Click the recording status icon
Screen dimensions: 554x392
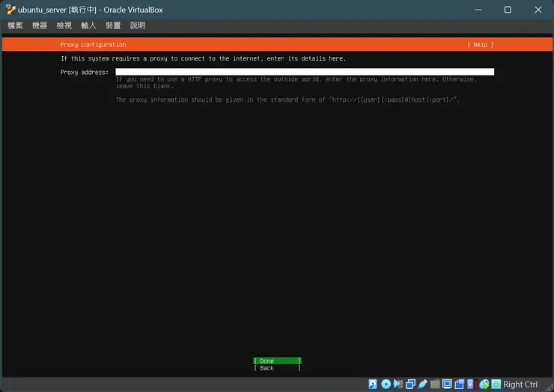[460, 384]
